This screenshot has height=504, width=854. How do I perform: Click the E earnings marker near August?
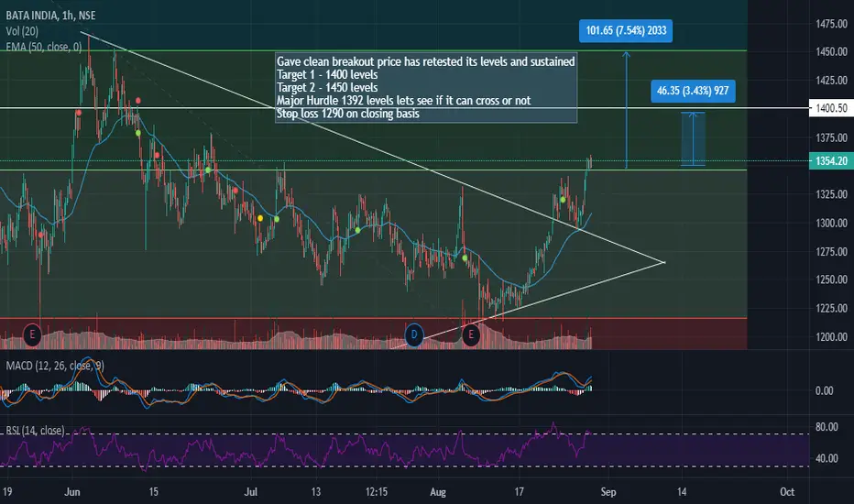471,334
